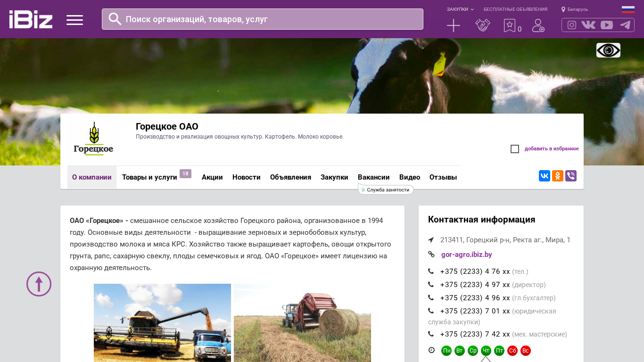
Task: Expand the Закупки dropdown
Action: (461, 9)
